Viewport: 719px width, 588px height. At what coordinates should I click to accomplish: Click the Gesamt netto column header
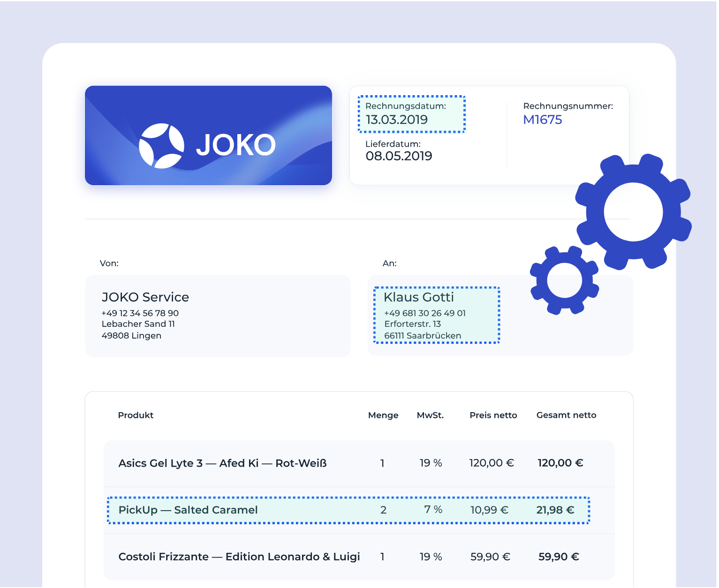point(567,415)
